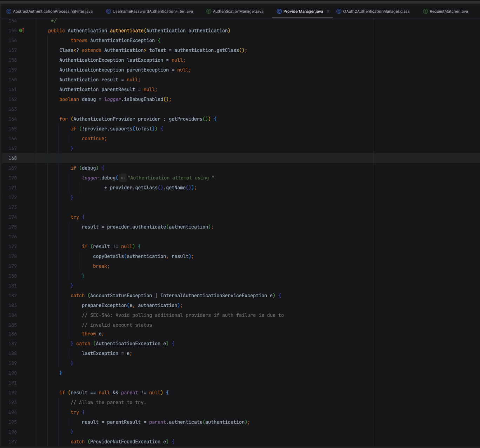Viewport: 480px width, 448px height.
Task: Click the interface icon on AuthenticationManager.java tab
Action: (x=209, y=12)
